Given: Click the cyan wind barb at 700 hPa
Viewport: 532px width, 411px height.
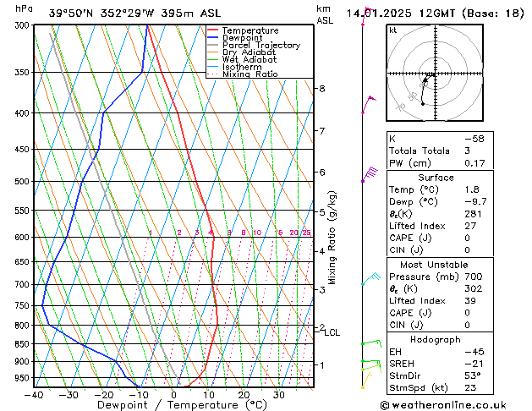Looking at the screenshot, I should pos(371,278).
